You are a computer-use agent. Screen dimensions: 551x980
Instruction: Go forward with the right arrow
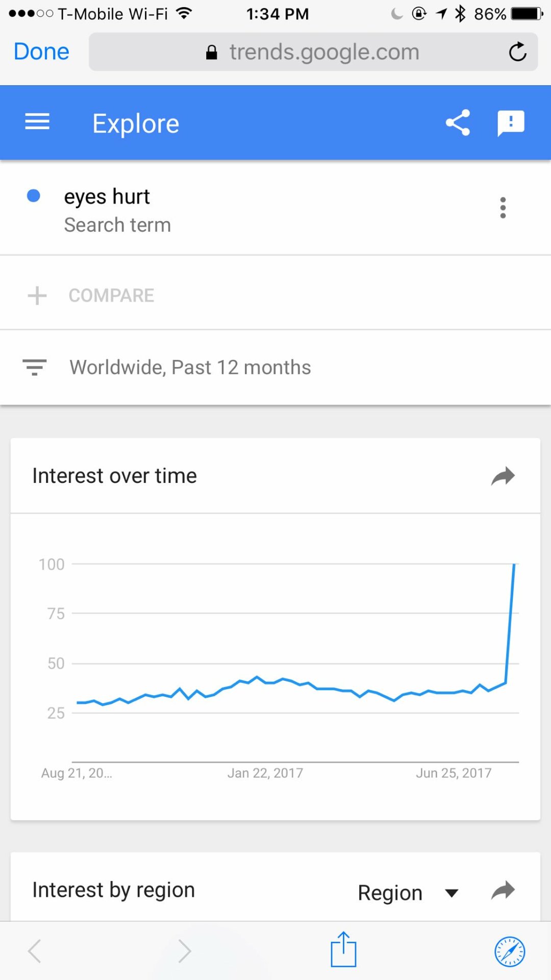tap(185, 951)
